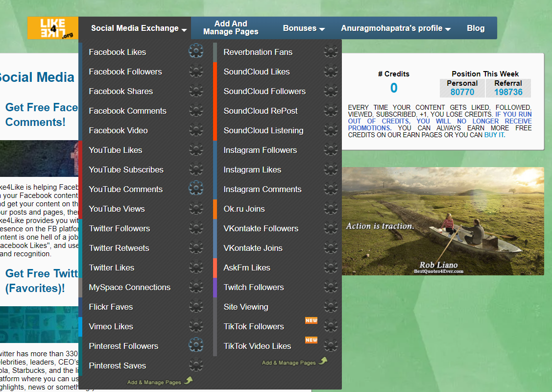This screenshot has height=392, width=552.
Task: Click the gear icon beside Twitter Retweets
Action: coord(196,248)
